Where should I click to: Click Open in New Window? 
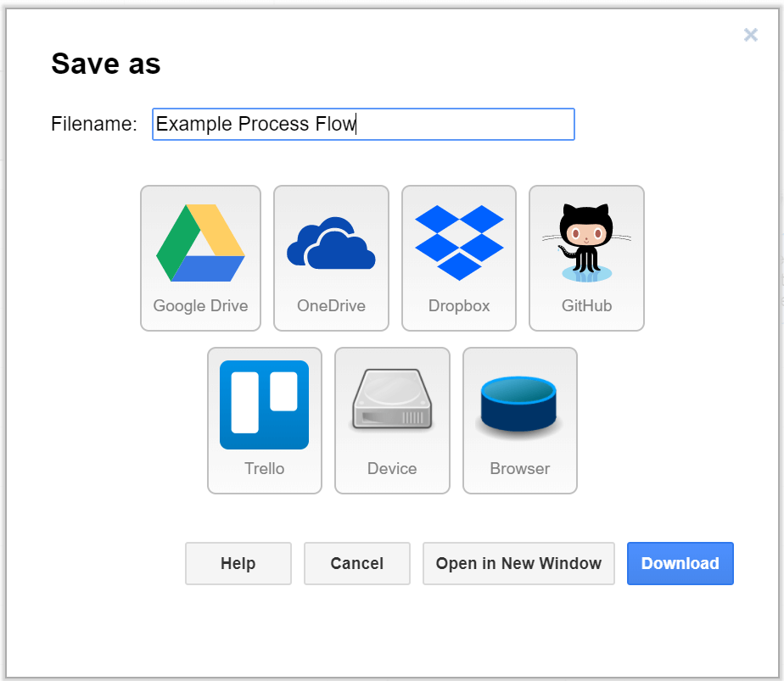pos(518,563)
